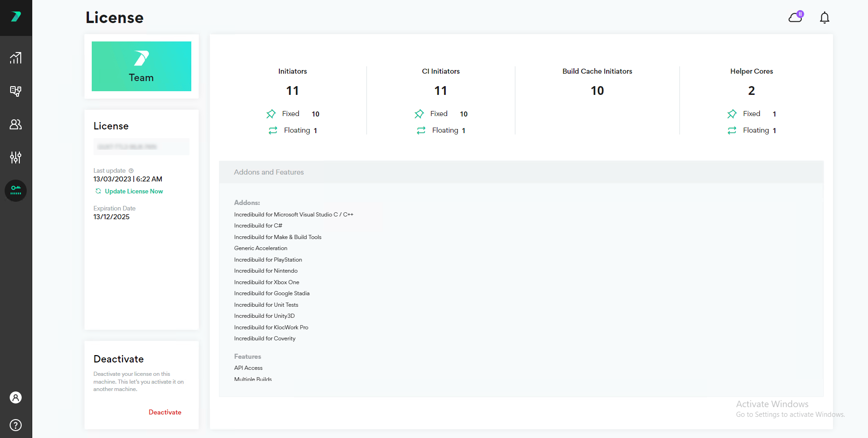
Task: Click the Helper Cores count 2
Action: pyautogui.click(x=751, y=91)
